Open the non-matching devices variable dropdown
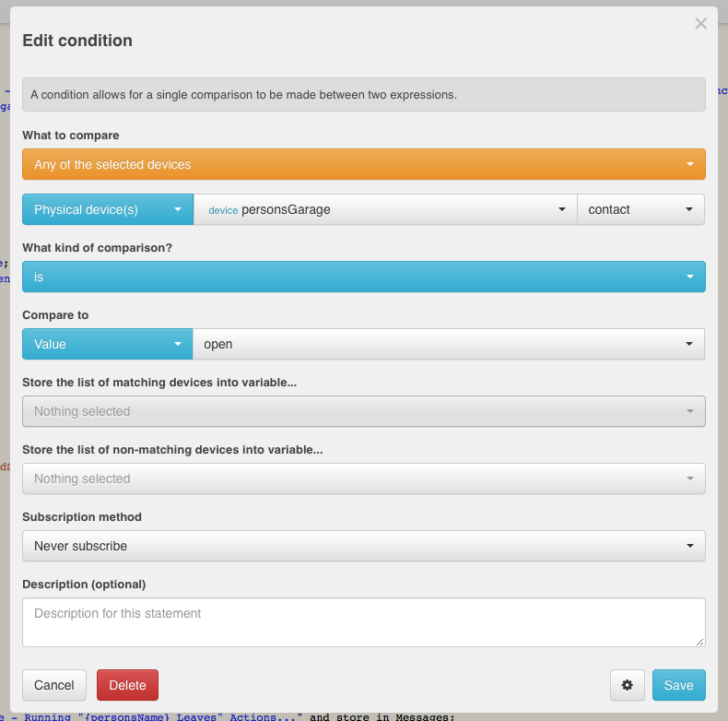This screenshot has height=721, width=728. click(x=363, y=479)
